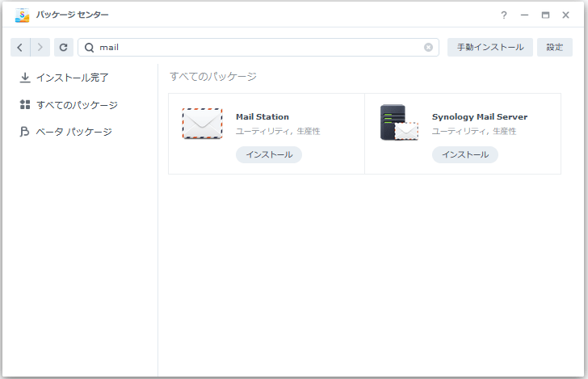This screenshot has width=588, height=379.
Task: Click the category text under Mail Station
Action: coord(278,132)
